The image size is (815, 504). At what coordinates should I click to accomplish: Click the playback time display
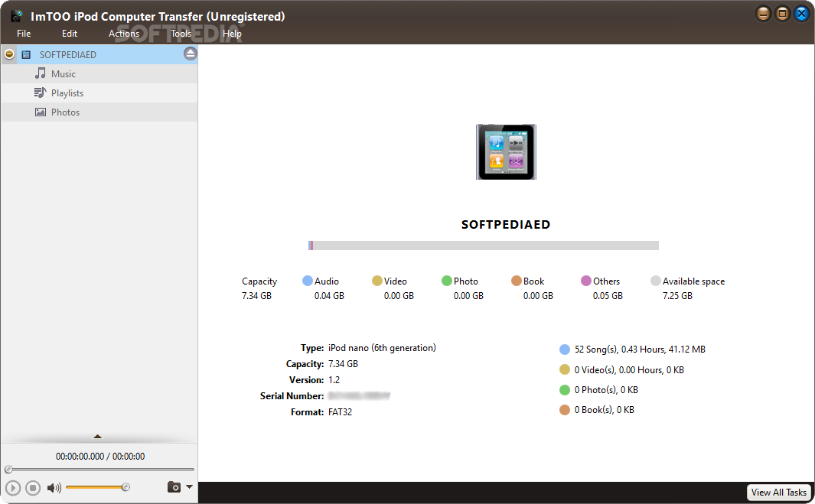click(x=100, y=456)
